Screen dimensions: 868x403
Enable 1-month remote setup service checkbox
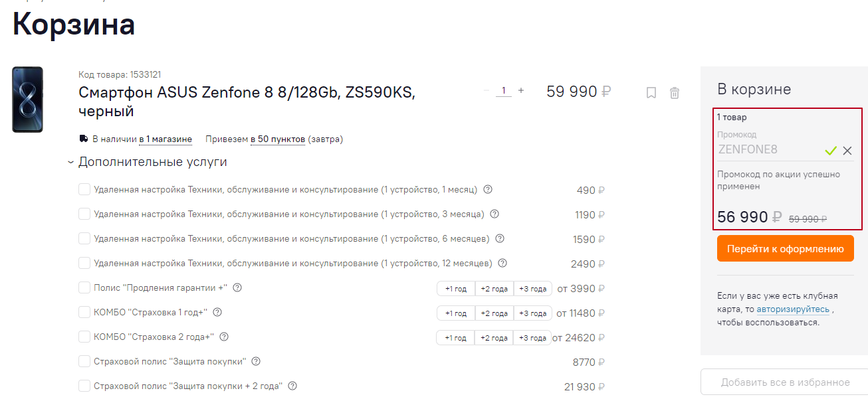point(84,190)
